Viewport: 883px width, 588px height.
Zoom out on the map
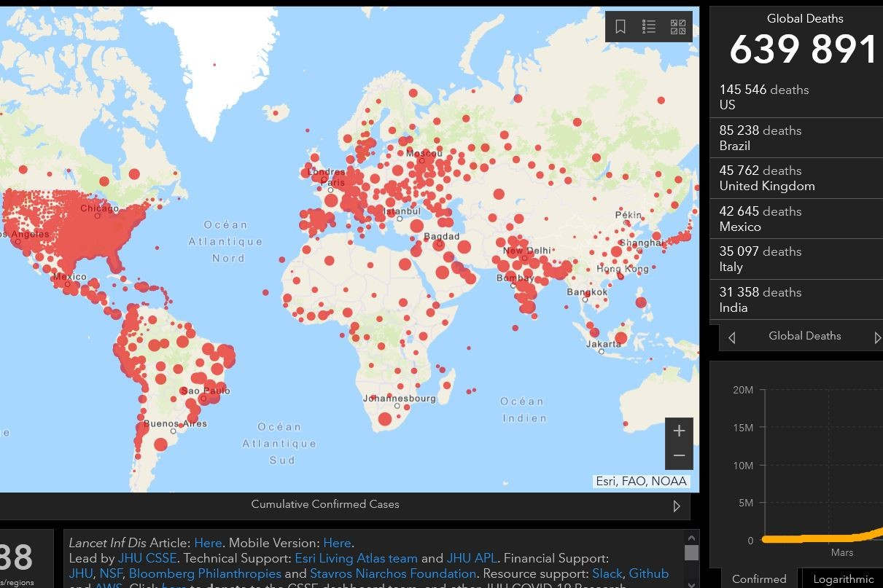pyautogui.click(x=679, y=456)
